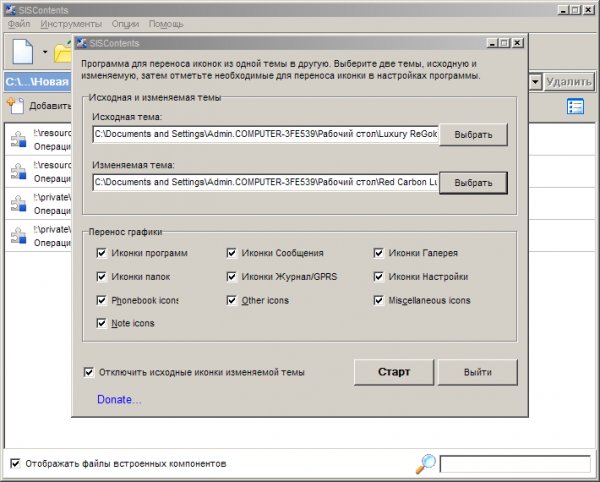Uncheck Иконки Настройки checkbox

[x=378, y=277]
